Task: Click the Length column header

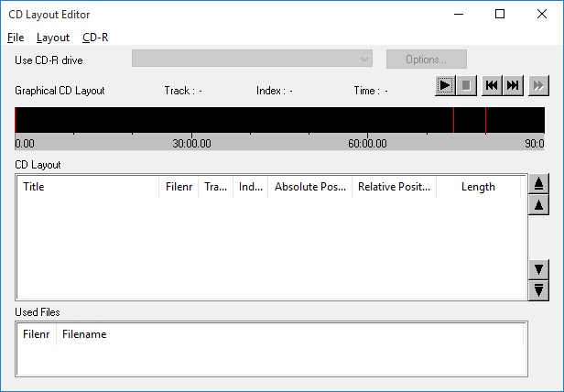Action: click(478, 187)
